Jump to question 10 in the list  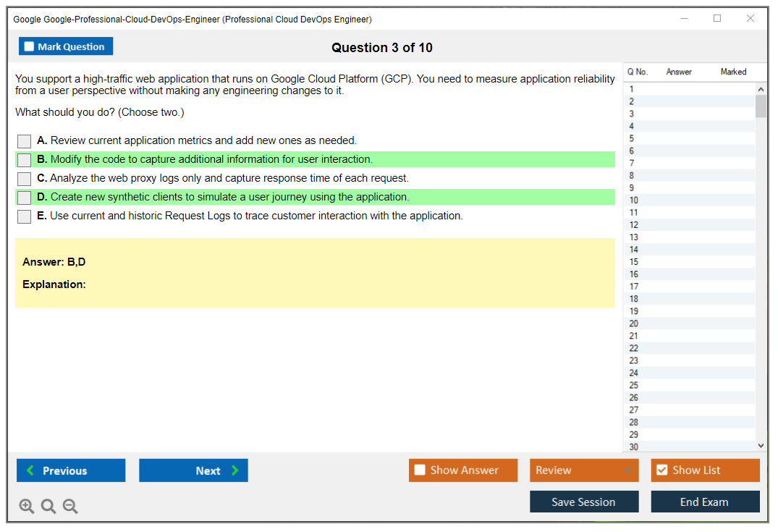634,200
